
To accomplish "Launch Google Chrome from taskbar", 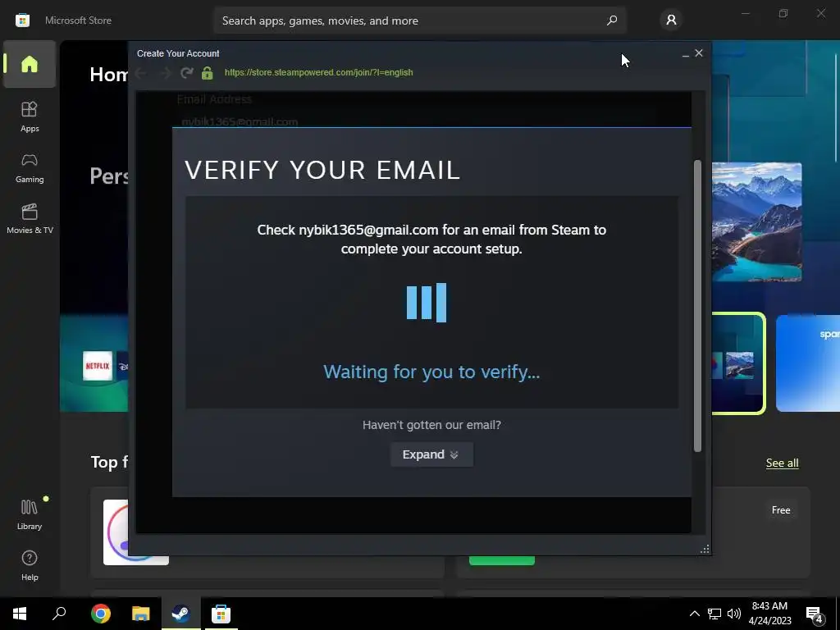I will pos(100,614).
